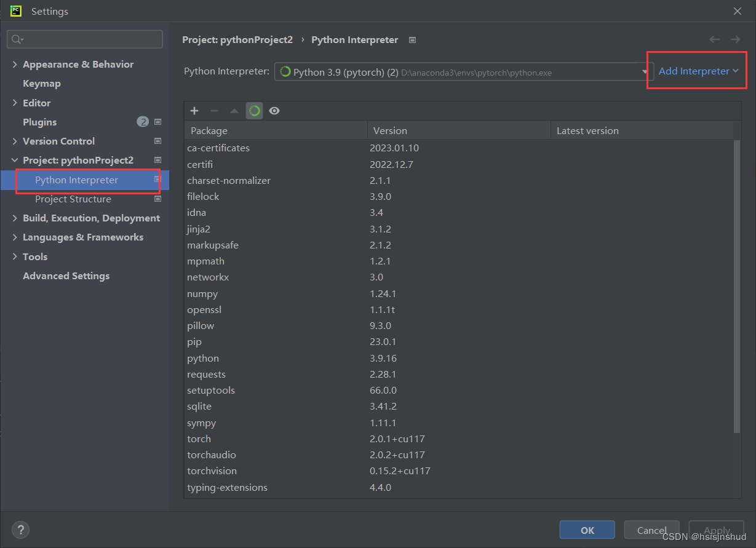Click project-level icon next to breadcrumb title
Viewport: 756px width, 548px height.
(x=412, y=40)
